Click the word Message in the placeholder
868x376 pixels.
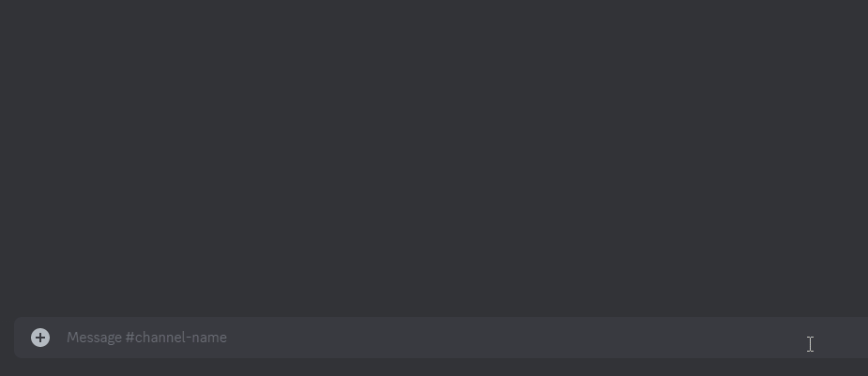tap(94, 338)
